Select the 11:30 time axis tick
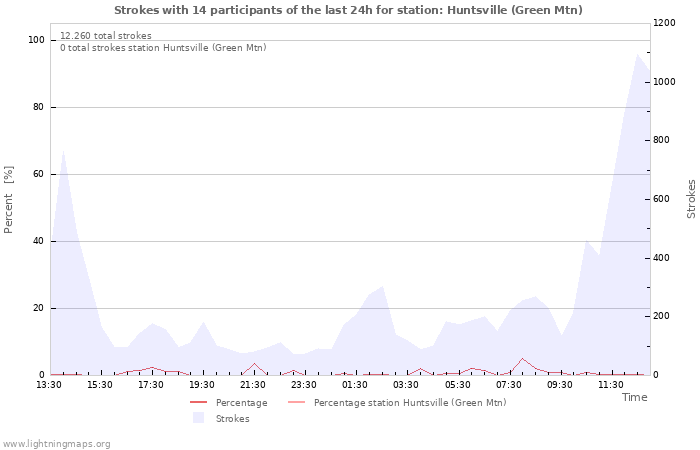 [610, 385]
